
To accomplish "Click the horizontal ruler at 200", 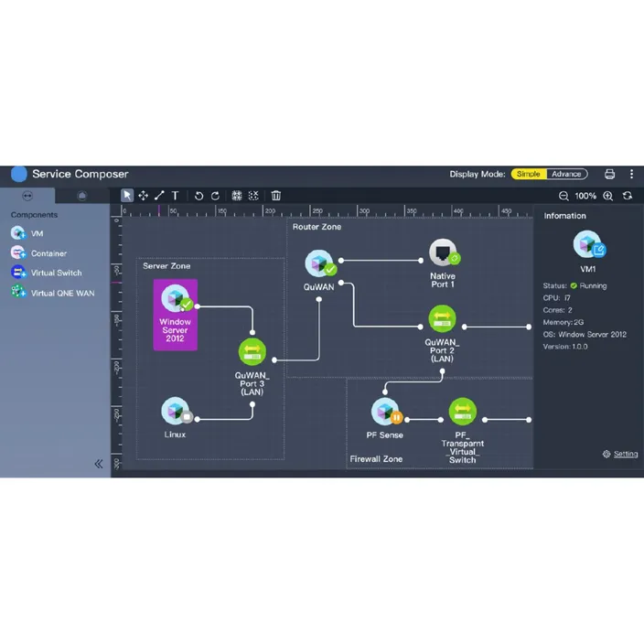I will pyautogui.click(x=270, y=210).
